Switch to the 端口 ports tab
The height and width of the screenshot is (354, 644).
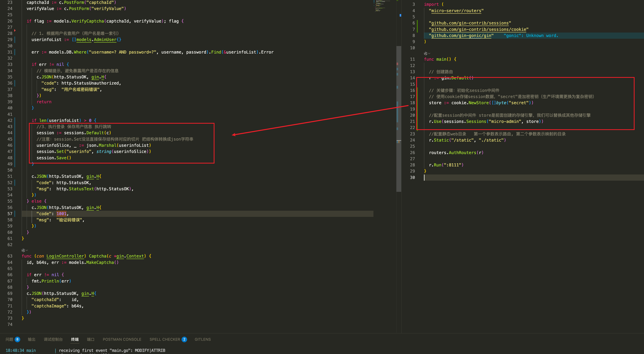[x=91, y=339]
